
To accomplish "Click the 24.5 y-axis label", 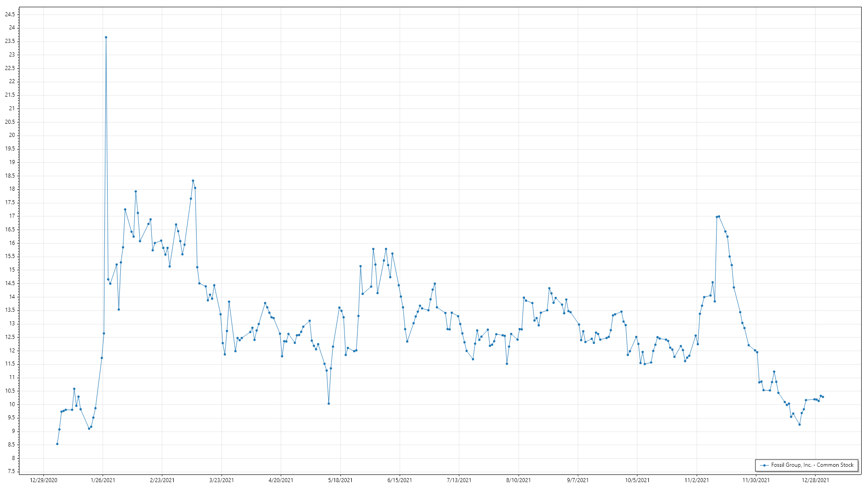I will pyautogui.click(x=10, y=14).
